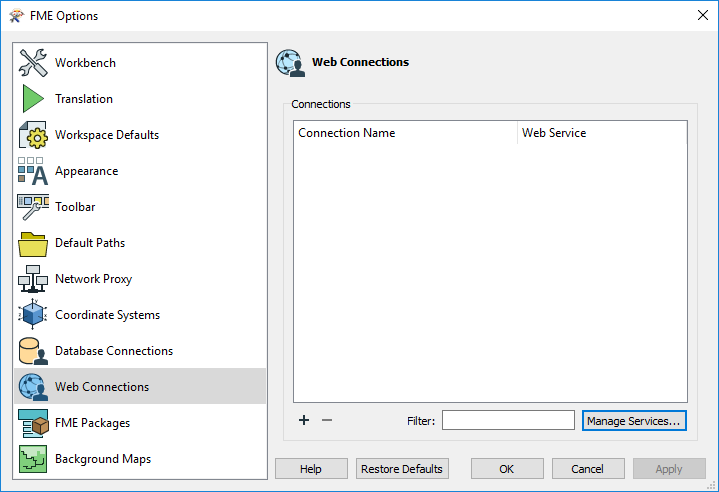
Task: Select the Toolbar icon in list
Action: tap(33, 207)
